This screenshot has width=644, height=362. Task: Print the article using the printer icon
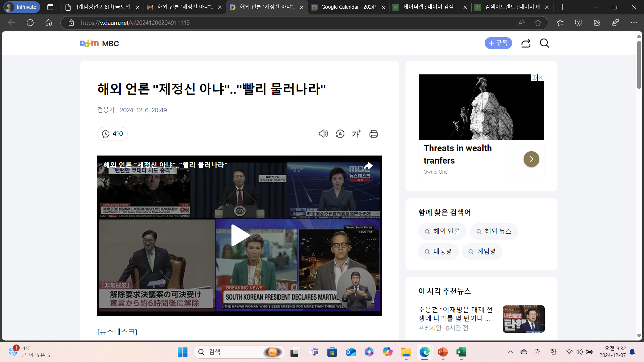[374, 134]
